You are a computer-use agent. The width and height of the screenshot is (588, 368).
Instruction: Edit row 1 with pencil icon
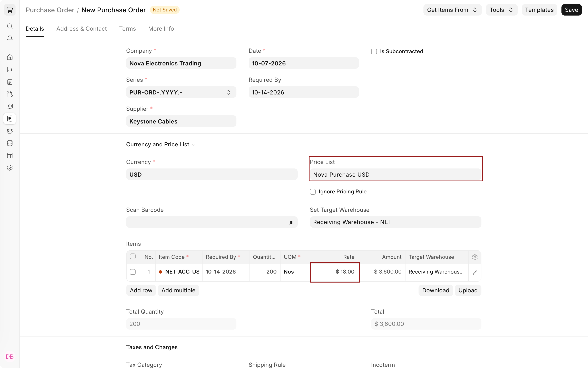[x=475, y=273]
